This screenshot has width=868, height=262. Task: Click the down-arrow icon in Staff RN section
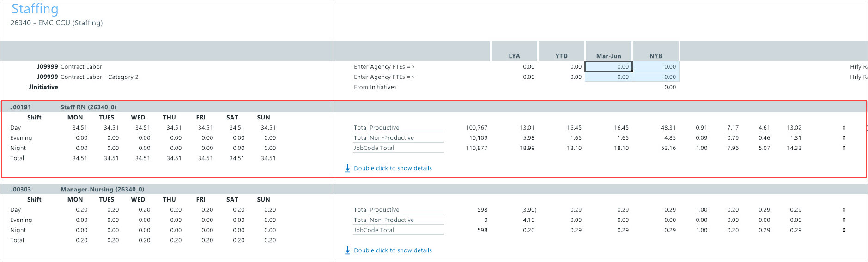[x=347, y=168]
